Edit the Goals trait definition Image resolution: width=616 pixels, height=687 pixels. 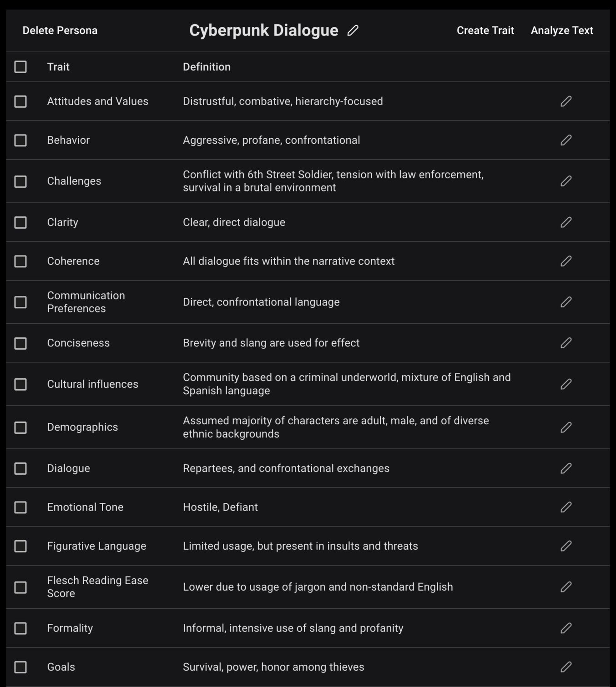pos(566,667)
